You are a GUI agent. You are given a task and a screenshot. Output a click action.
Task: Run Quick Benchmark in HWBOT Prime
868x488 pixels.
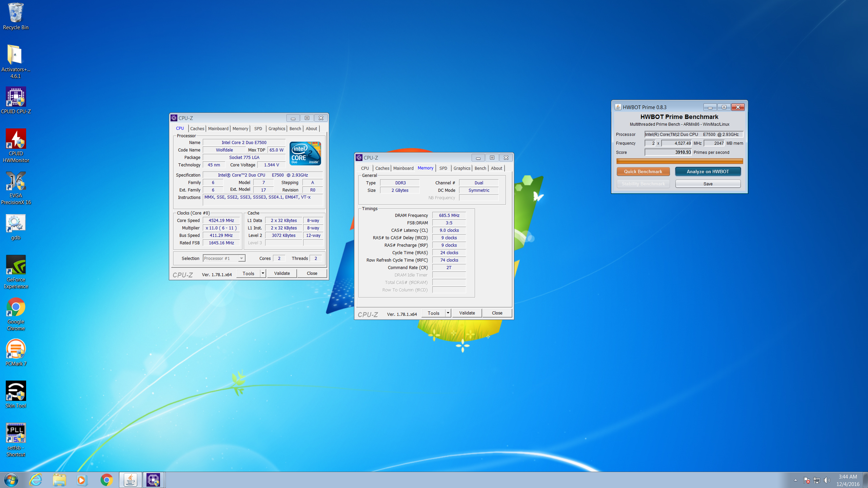[x=643, y=171]
